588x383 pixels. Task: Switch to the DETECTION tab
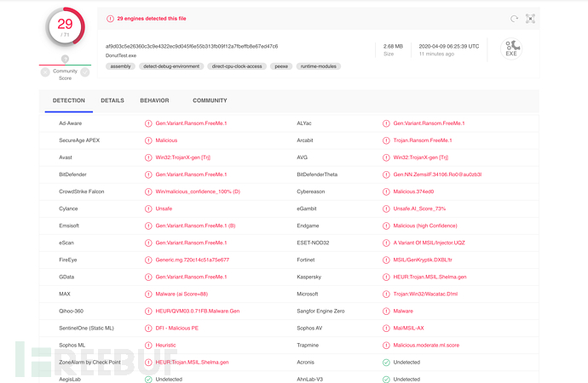click(69, 100)
